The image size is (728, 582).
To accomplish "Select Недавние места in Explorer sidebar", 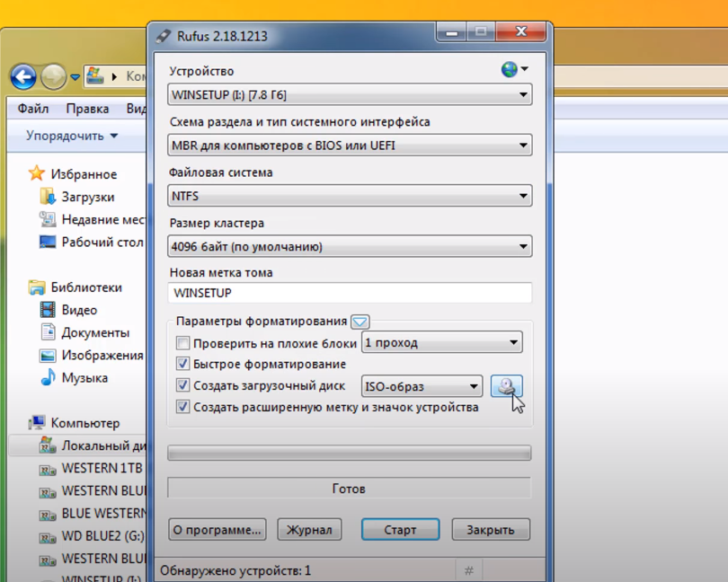I will pos(93,219).
